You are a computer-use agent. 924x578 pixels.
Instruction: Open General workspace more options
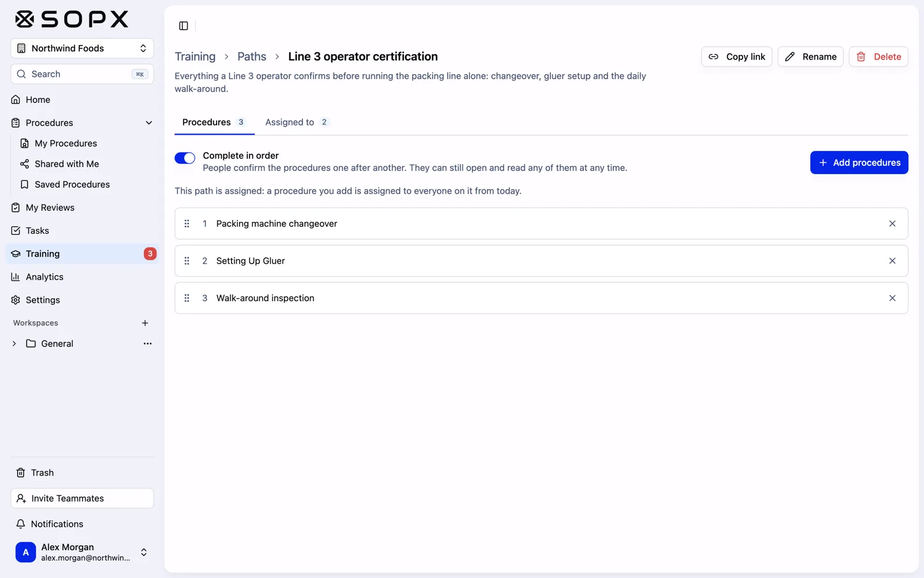point(148,343)
